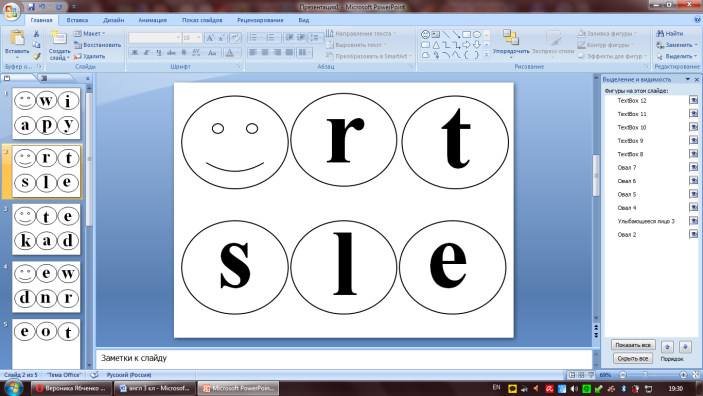Click the Упорядочить arrange icon
This screenshot has width=703, height=396.
[x=511, y=38]
